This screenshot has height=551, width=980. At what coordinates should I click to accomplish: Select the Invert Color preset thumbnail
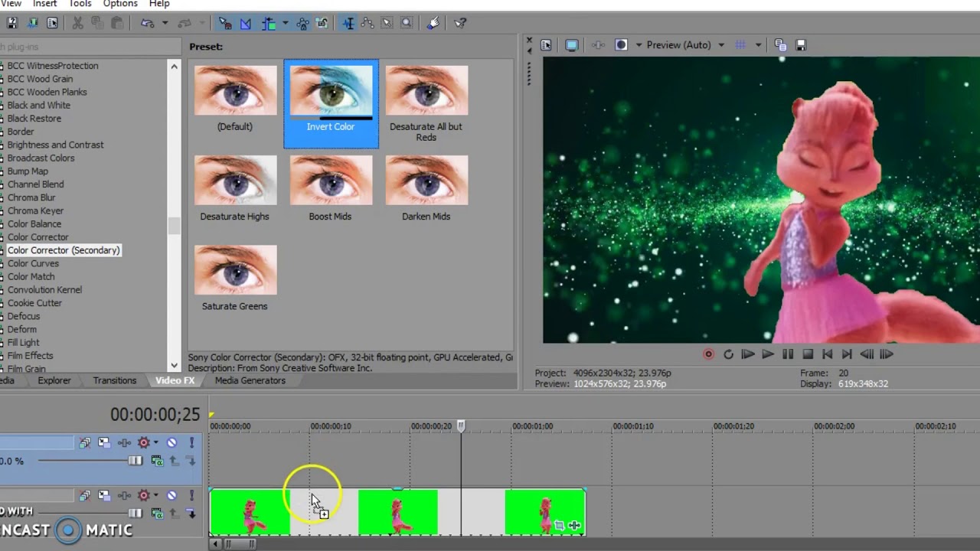(331, 103)
